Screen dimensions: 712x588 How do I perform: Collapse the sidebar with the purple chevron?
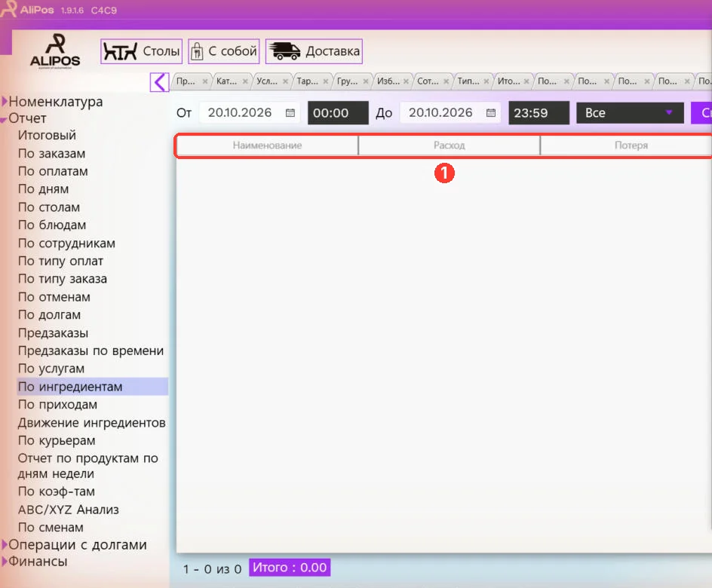pos(159,82)
